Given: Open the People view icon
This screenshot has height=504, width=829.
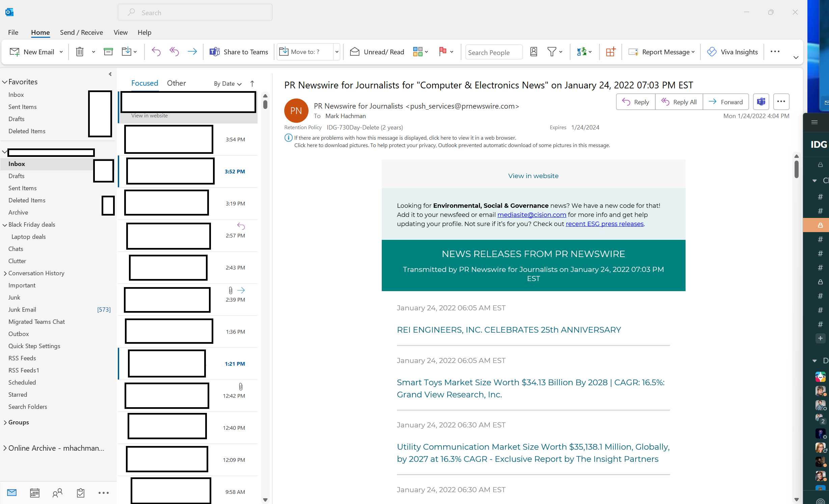Looking at the screenshot, I should (x=57, y=493).
